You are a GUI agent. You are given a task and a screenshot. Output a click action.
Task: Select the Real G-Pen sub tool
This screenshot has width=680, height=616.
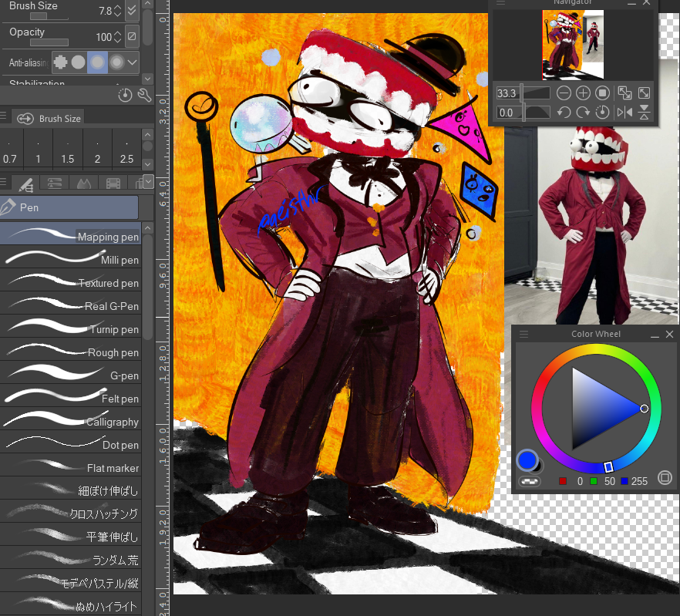(x=71, y=304)
